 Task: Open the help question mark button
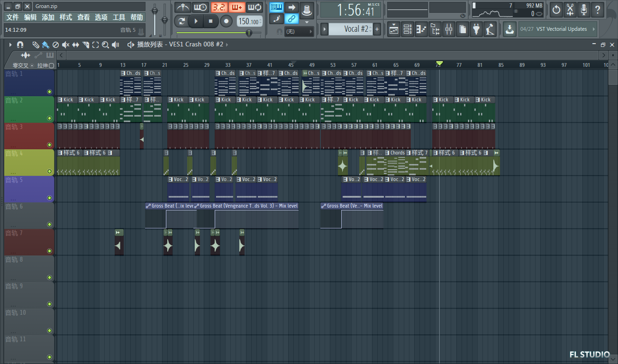(598, 9)
